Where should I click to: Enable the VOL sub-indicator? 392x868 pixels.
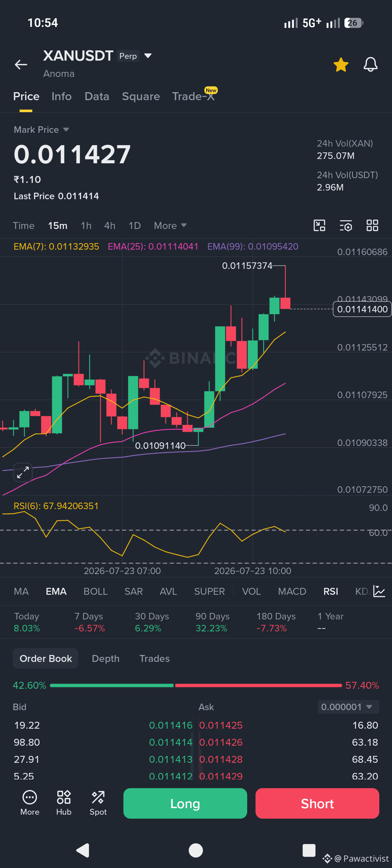251,591
